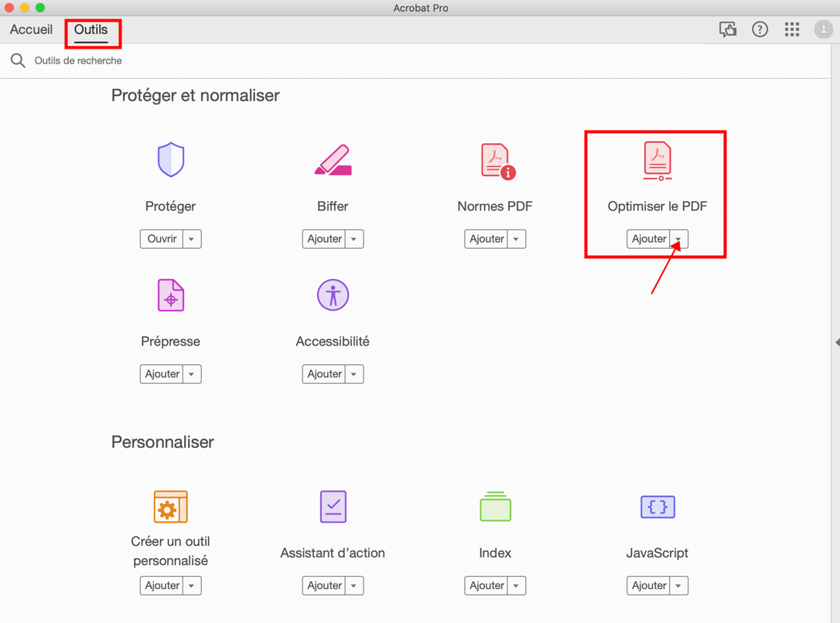Expand the Protéger Ouvrir dropdown arrow
Viewport: 840px width, 623px height.
[192, 239]
